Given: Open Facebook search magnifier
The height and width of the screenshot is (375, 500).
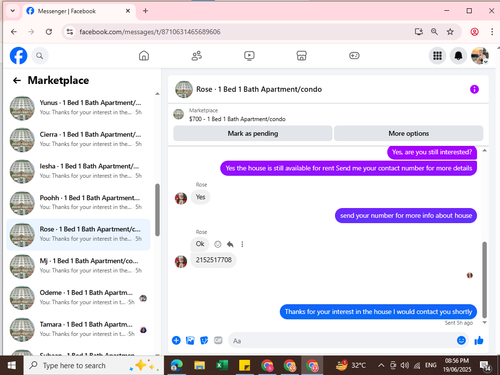Looking at the screenshot, I should tap(40, 56).
